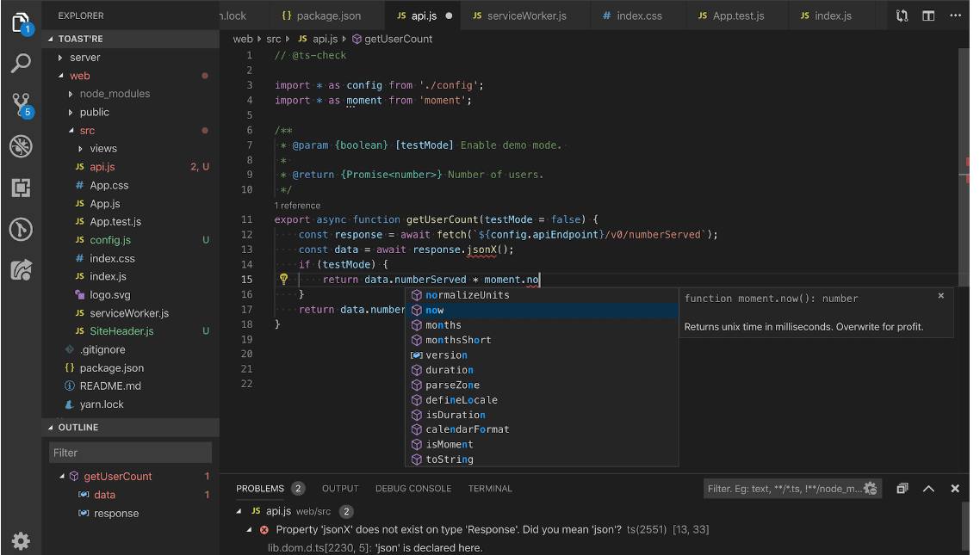Toggle the filter icon in the Problems filter box
Viewport: 980px width, 555px height.
click(x=869, y=488)
